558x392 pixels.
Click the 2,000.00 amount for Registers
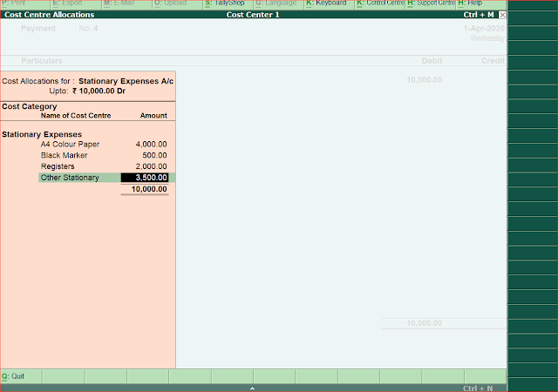tap(151, 166)
